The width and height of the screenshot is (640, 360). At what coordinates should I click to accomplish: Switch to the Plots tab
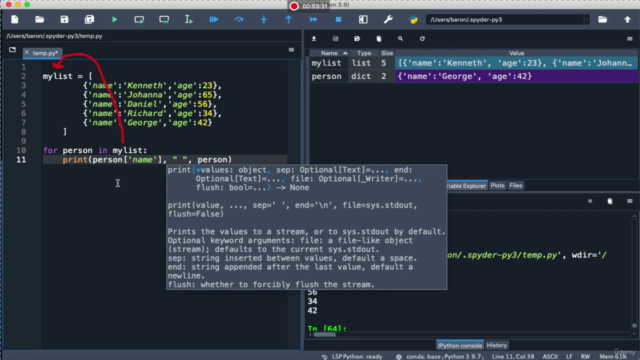click(497, 186)
